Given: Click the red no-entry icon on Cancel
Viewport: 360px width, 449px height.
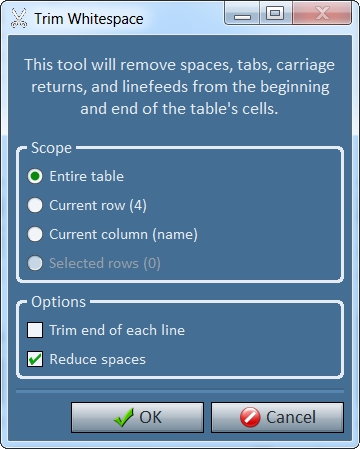Looking at the screenshot, I should (x=250, y=417).
